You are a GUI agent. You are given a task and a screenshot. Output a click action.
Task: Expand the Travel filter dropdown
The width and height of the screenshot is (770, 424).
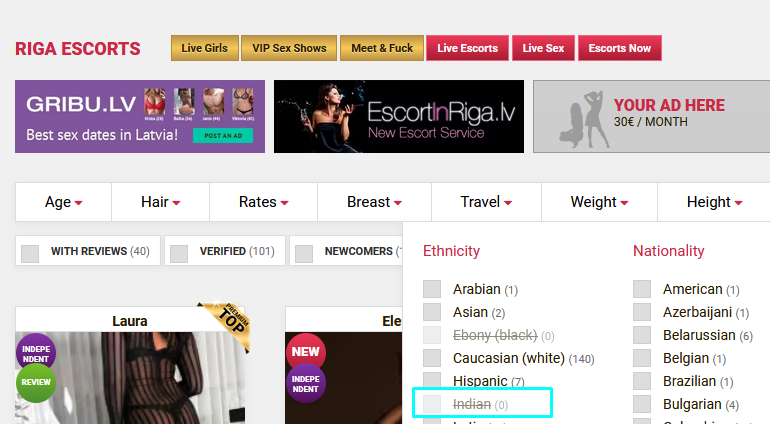click(x=486, y=202)
